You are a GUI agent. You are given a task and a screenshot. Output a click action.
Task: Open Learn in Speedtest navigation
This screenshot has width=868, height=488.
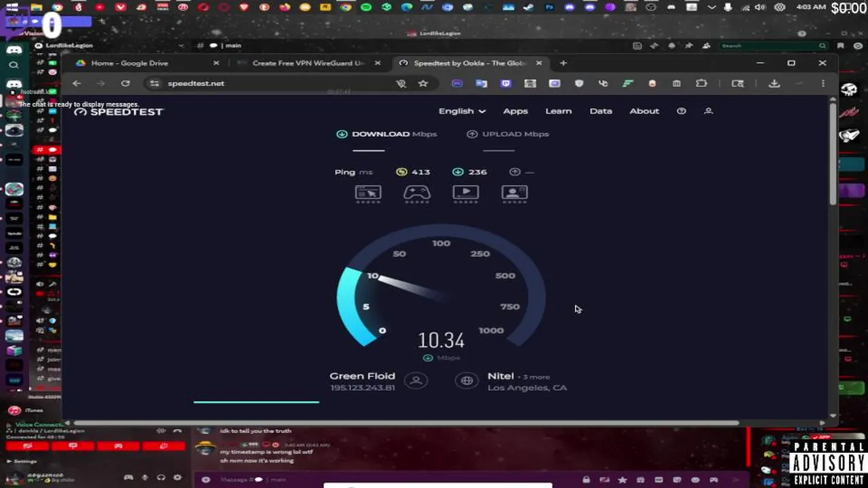coord(559,111)
